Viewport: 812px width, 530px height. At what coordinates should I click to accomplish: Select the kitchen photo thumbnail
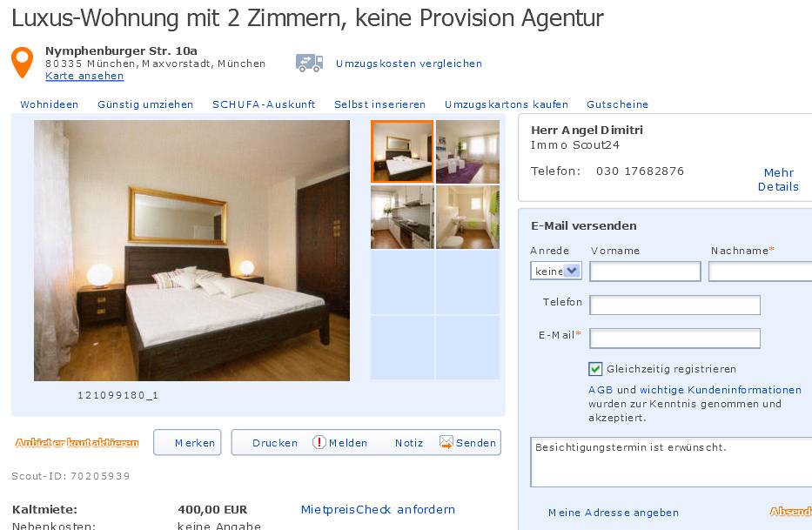click(402, 217)
